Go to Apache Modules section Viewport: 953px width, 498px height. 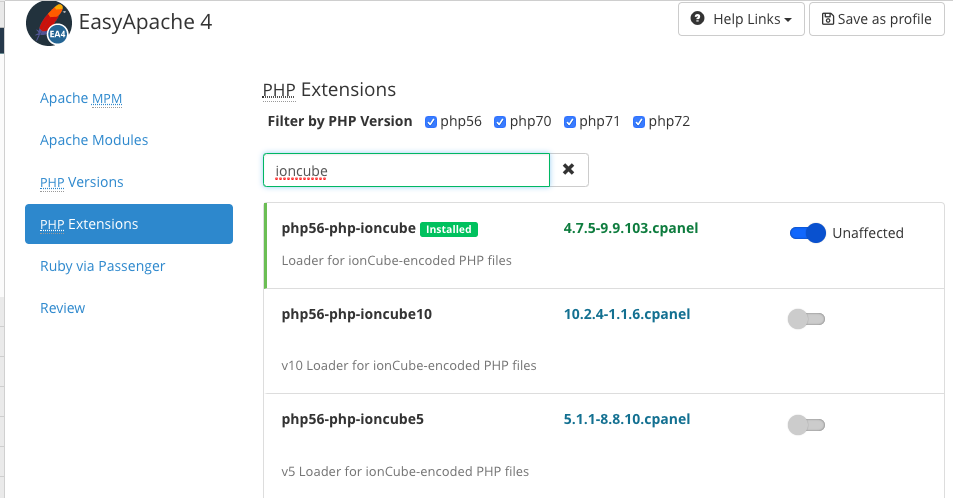point(94,140)
